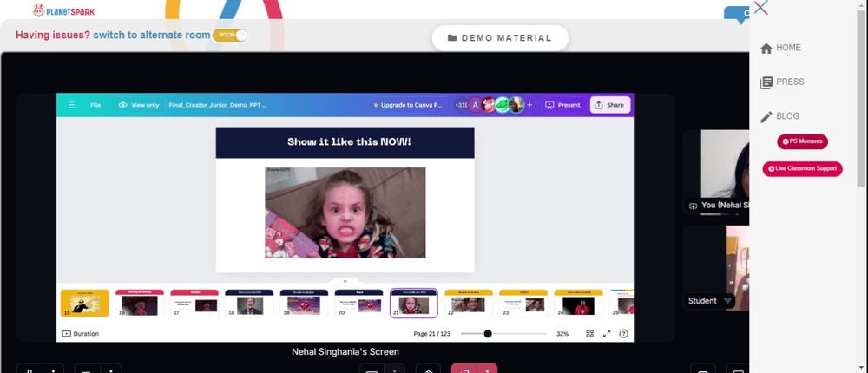
Task: Click the 'A' collaborator avatar
Action: [475, 105]
